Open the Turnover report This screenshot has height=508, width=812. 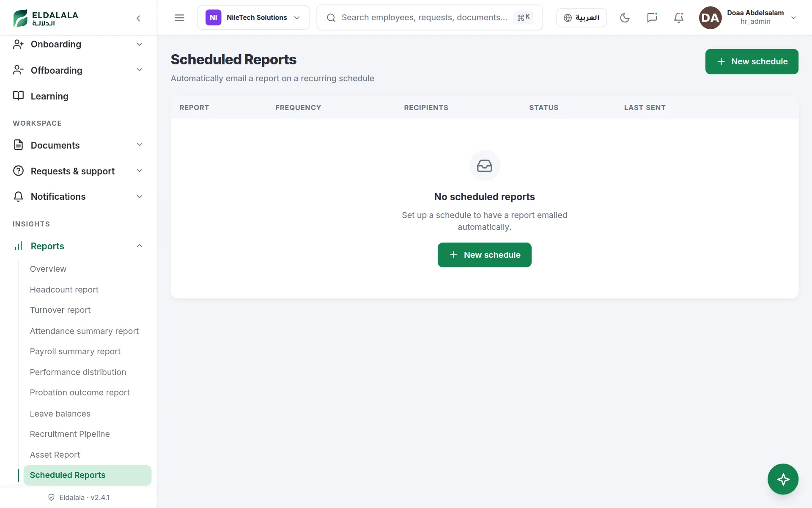(x=60, y=310)
